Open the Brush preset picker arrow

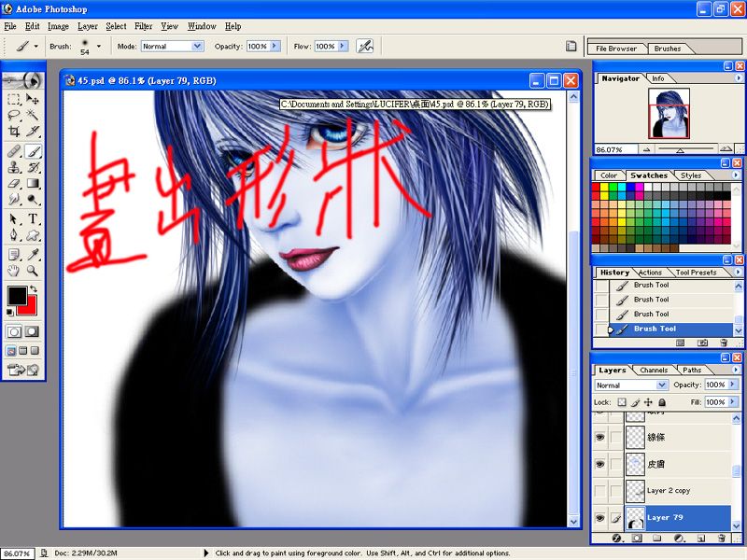[x=99, y=46]
